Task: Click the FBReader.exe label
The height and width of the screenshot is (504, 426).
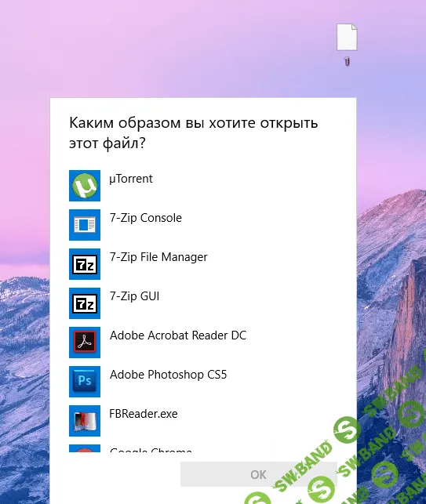Action: pyautogui.click(x=144, y=414)
